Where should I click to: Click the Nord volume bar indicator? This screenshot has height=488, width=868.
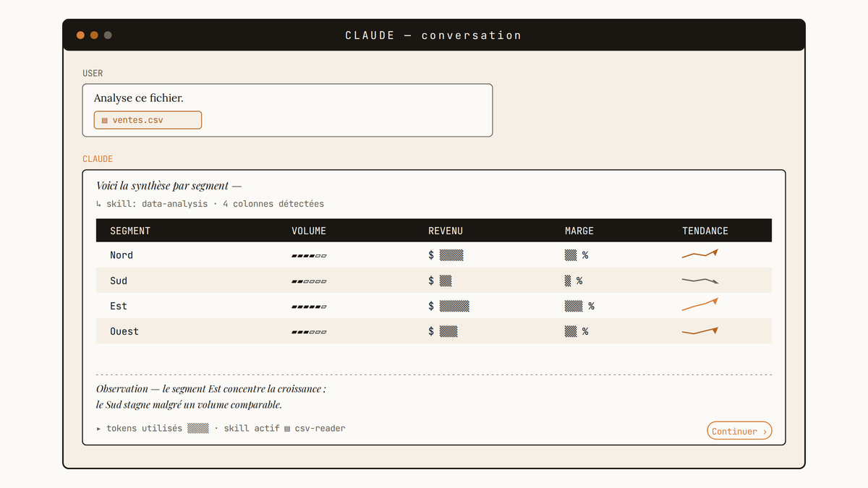(x=309, y=256)
